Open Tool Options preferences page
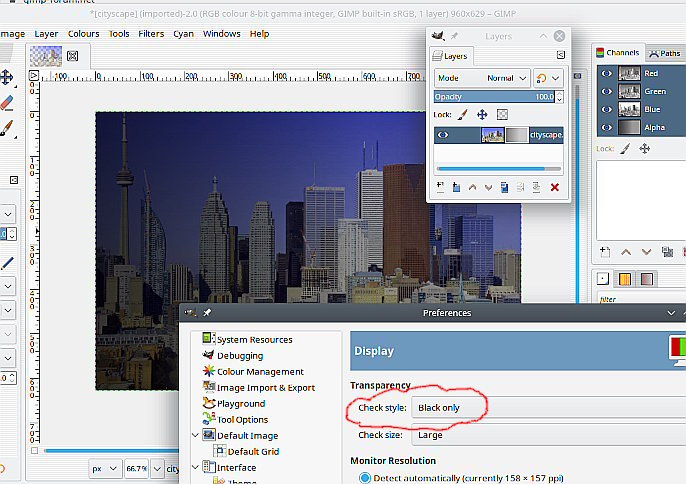The height and width of the screenshot is (484, 686). coord(242,420)
